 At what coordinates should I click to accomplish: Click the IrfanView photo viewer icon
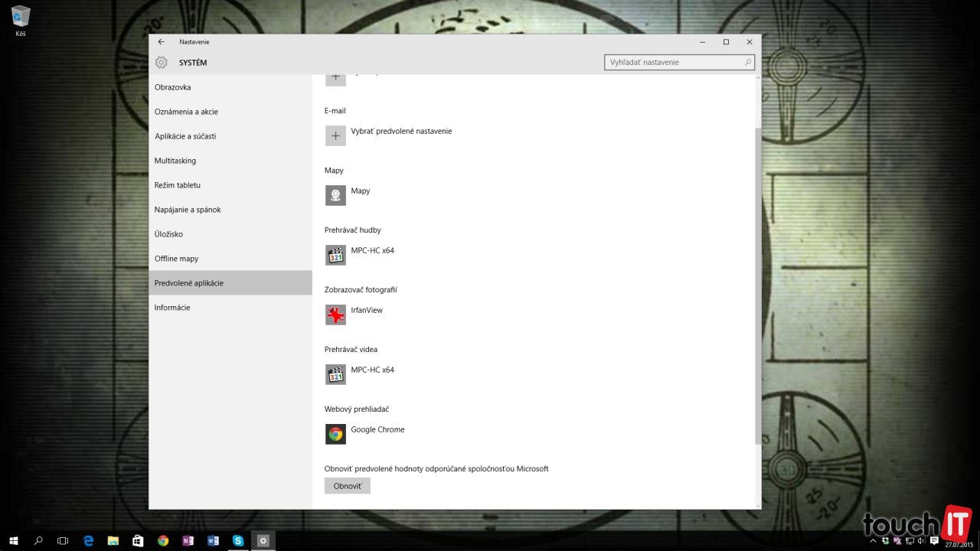(335, 315)
